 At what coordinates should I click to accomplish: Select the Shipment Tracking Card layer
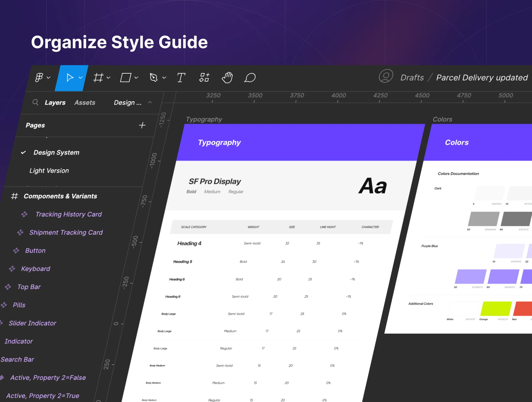click(66, 232)
